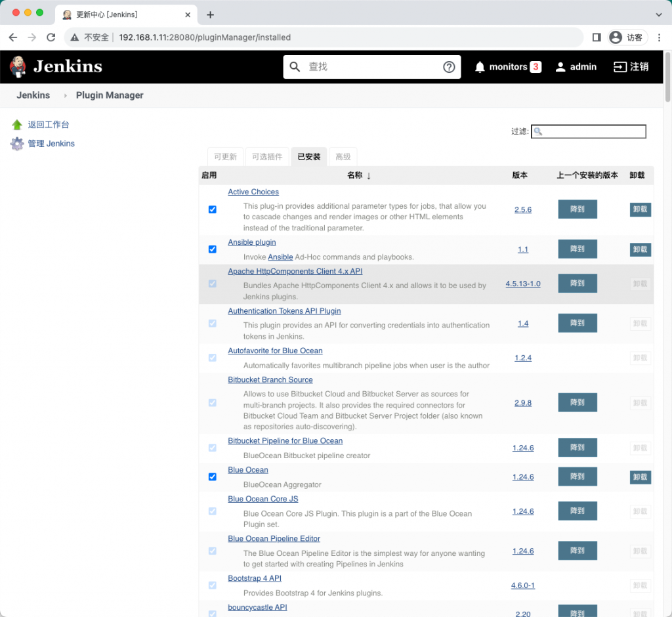672x617 pixels.
Task: Open Active Choices plugin link
Action: (x=253, y=192)
